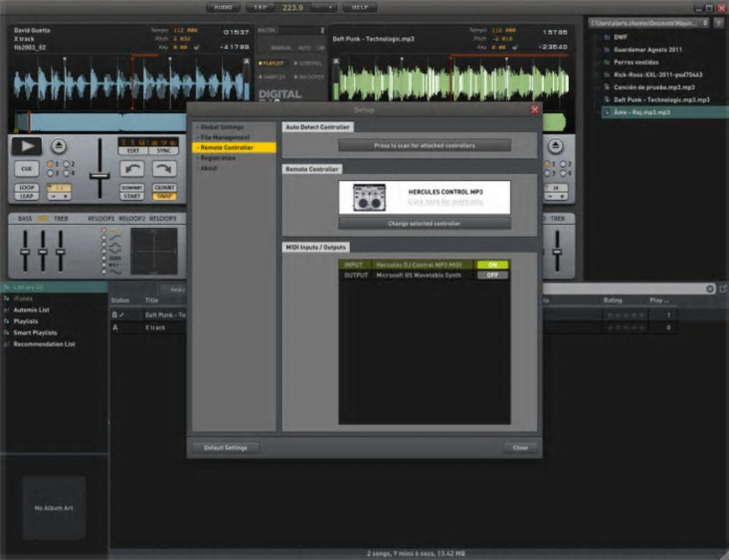
Task: Open the File Management settings section
Action: 224,137
